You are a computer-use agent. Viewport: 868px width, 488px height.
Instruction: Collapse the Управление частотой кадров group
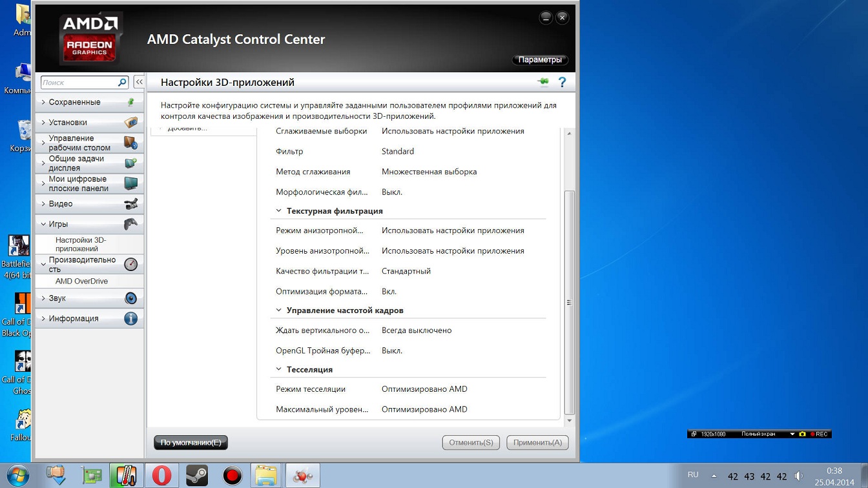pos(278,310)
